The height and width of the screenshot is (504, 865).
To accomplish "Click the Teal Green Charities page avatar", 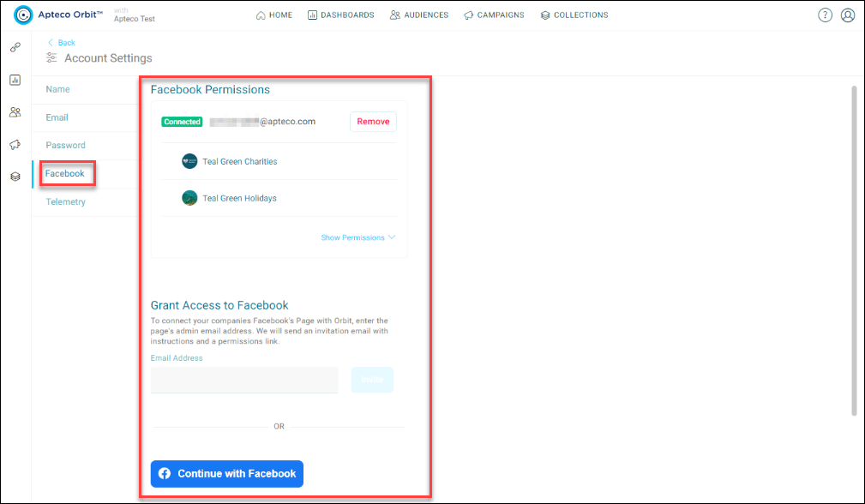I will tap(189, 161).
